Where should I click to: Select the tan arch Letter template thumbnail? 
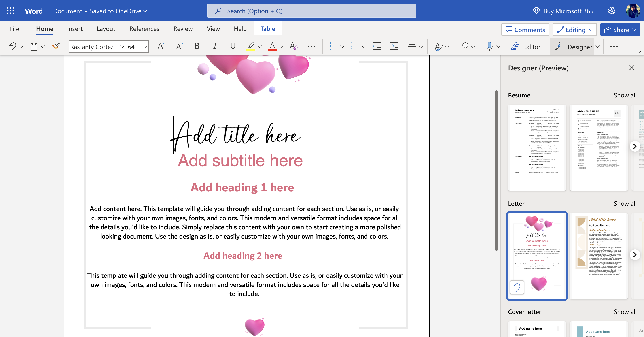click(599, 256)
